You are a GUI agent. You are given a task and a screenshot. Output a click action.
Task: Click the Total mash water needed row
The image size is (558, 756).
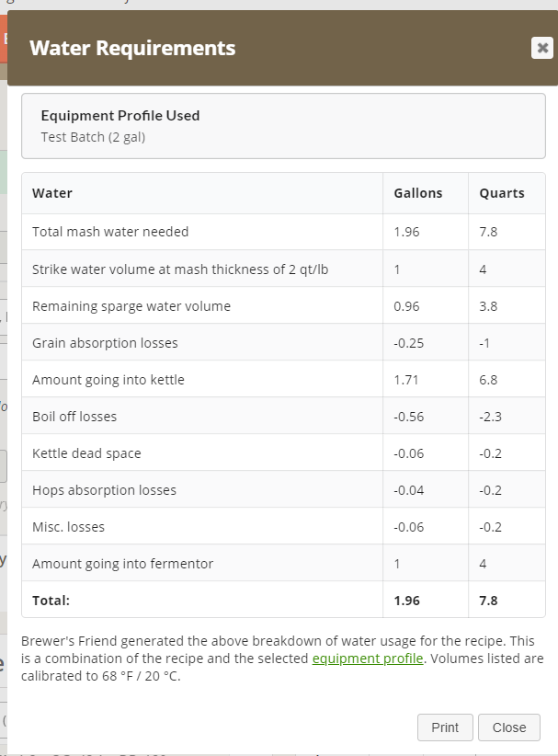pos(283,232)
